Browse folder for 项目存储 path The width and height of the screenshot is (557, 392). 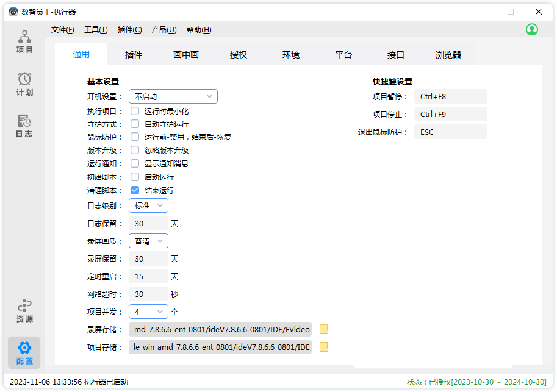click(324, 347)
